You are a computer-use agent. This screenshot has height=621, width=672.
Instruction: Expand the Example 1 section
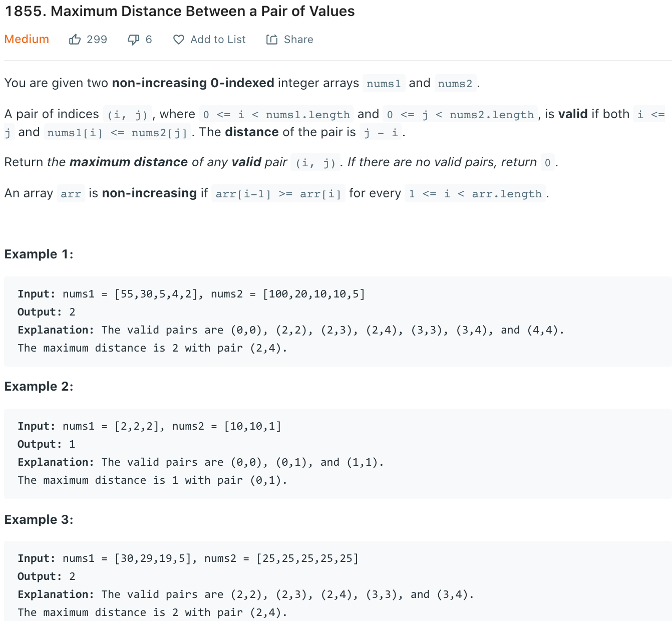click(x=39, y=254)
